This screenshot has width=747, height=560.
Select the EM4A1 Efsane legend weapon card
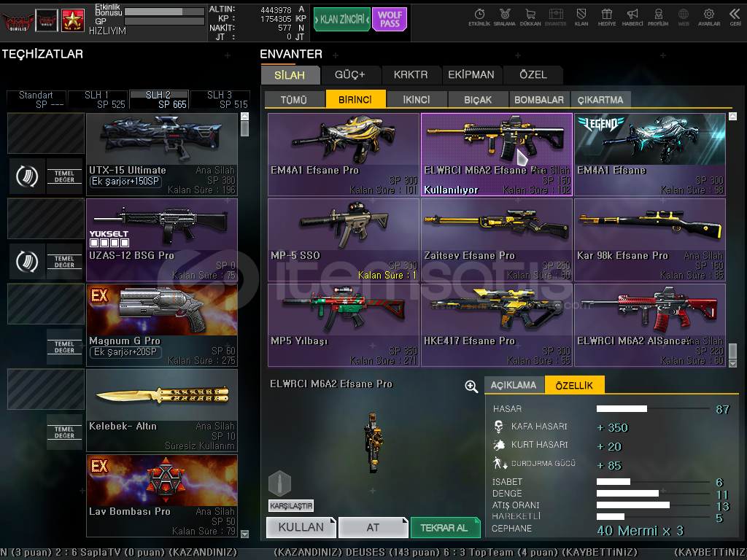tap(650, 155)
